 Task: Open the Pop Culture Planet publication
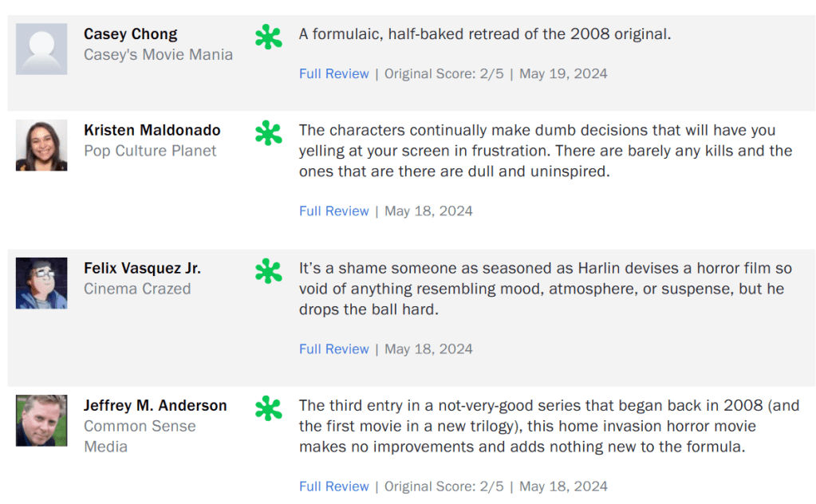(150, 151)
